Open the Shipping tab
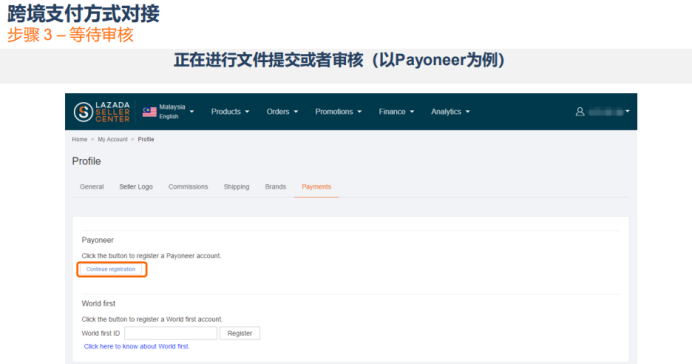This screenshot has width=692, height=364. point(237,187)
